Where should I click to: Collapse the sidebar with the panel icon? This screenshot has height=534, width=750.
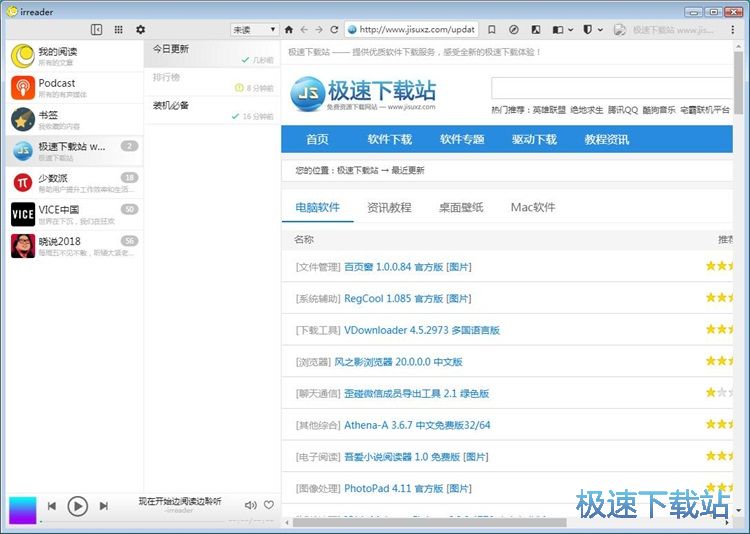pos(96,30)
